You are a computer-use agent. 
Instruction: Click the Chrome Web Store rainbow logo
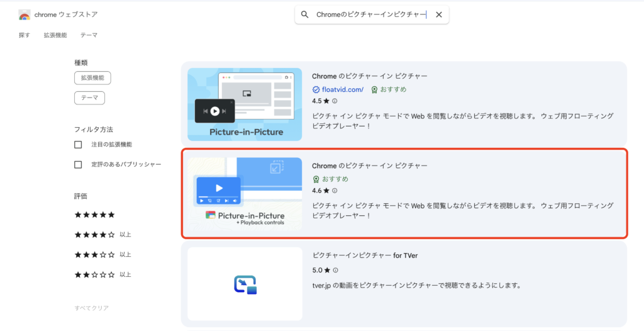[25, 14]
